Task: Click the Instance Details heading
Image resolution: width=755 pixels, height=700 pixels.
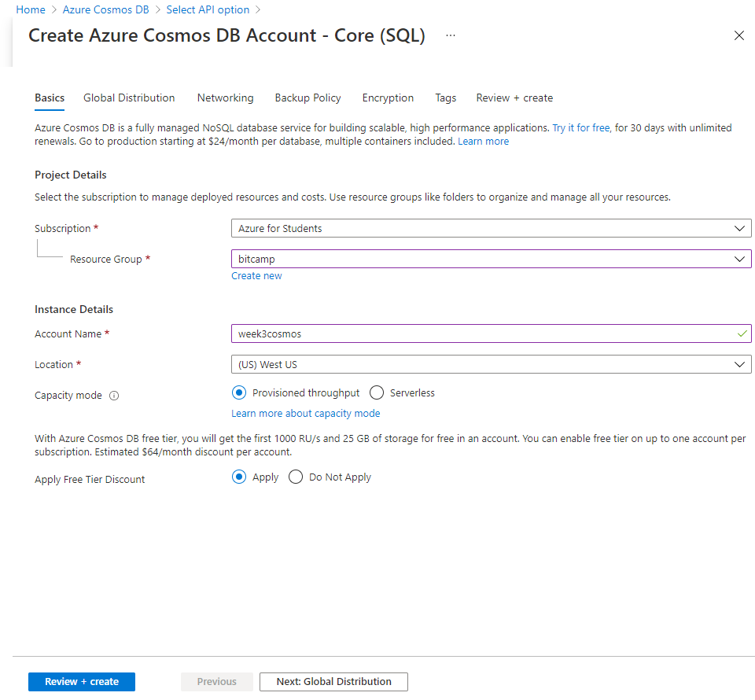Action: pos(74,309)
